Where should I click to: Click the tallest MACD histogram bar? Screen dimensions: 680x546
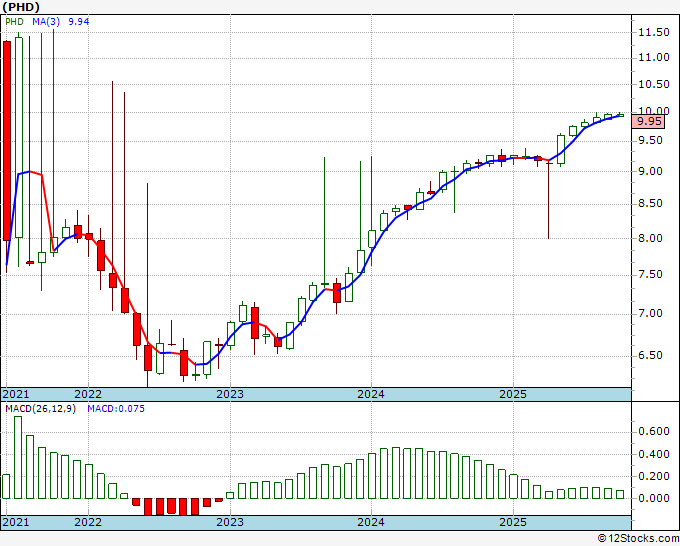coord(18,458)
